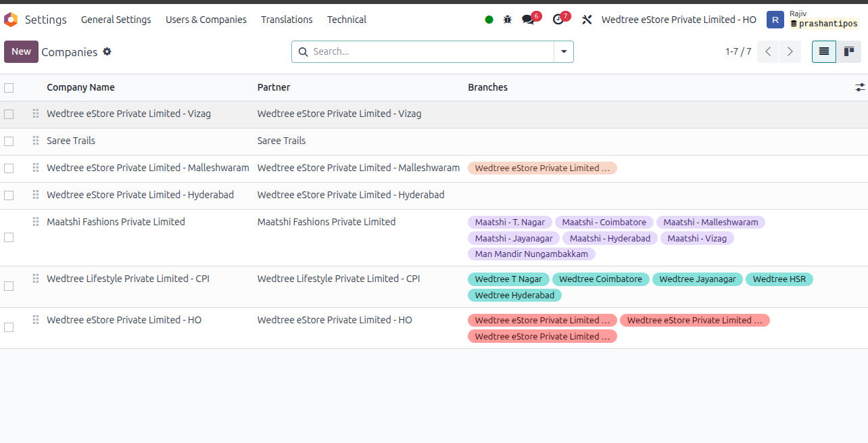
Task: Click the Wedtree T Nagar tag
Action: pyautogui.click(x=508, y=279)
